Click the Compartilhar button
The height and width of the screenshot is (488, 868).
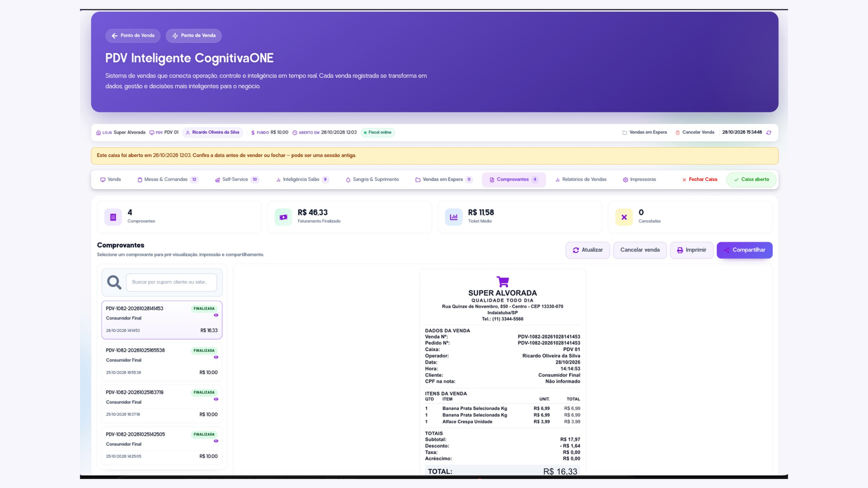[744, 250]
